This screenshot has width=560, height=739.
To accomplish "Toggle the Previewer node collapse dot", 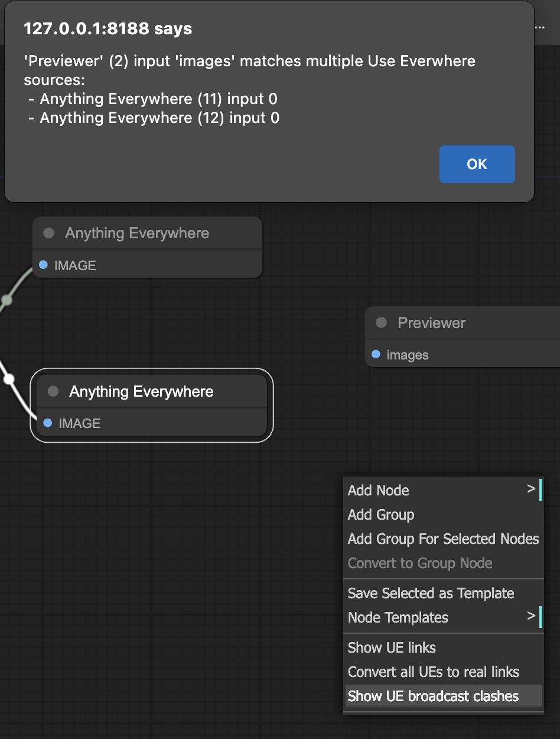I will point(382,323).
